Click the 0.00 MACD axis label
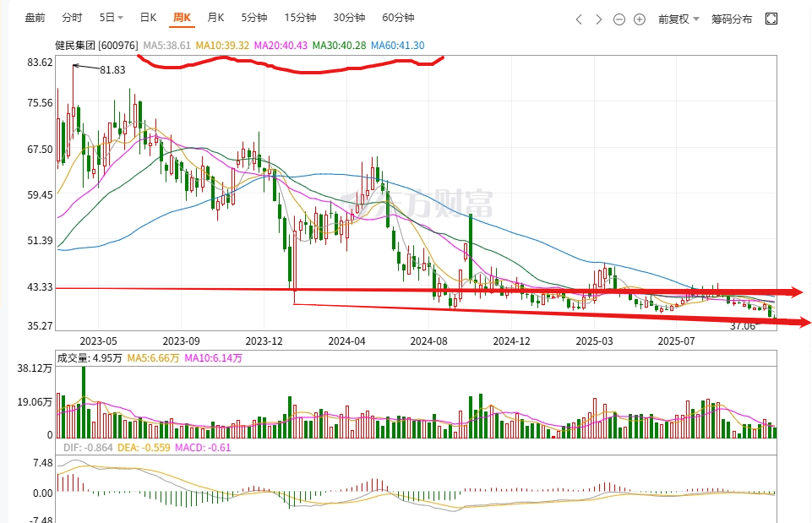Viewport: 812px width, 523px height. [43, 493]
